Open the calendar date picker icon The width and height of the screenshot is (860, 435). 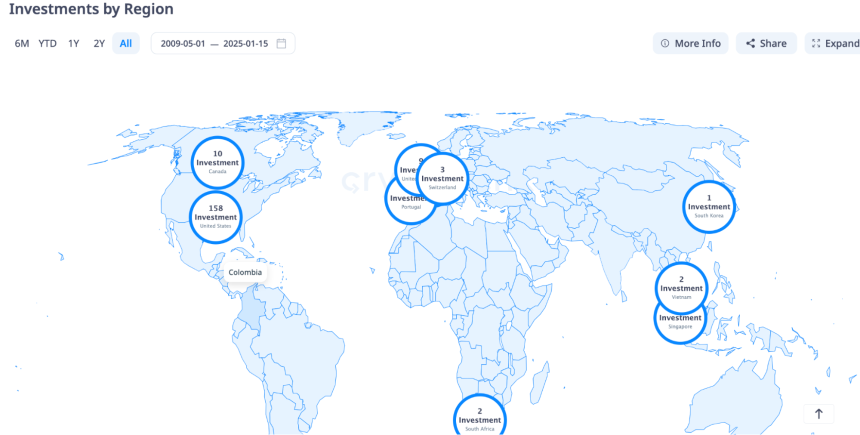[x=281, y=43]
